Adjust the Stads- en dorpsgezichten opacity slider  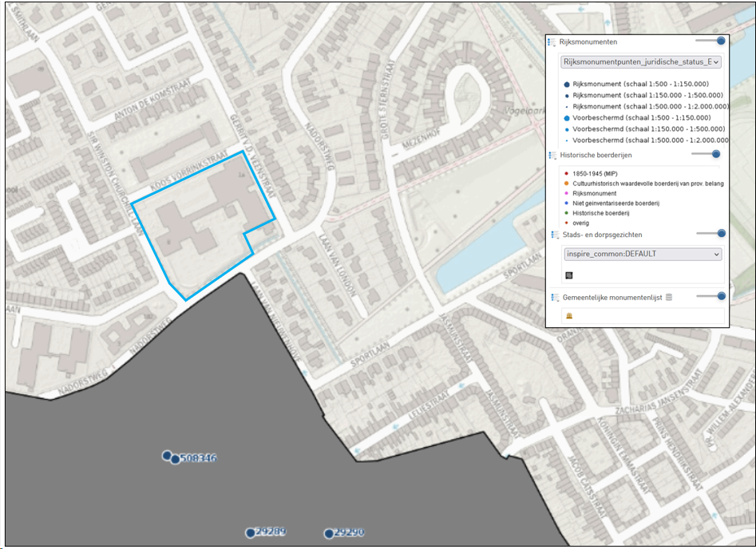click(711, 233)
